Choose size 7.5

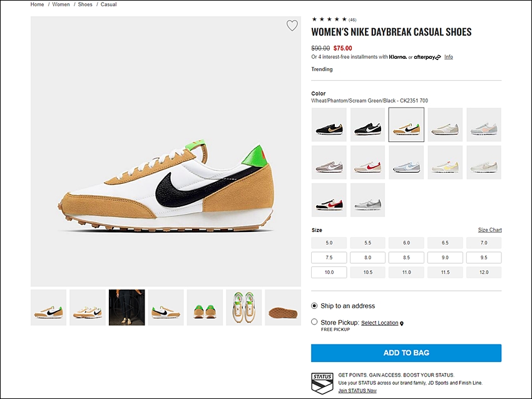[x=329, y=258]
